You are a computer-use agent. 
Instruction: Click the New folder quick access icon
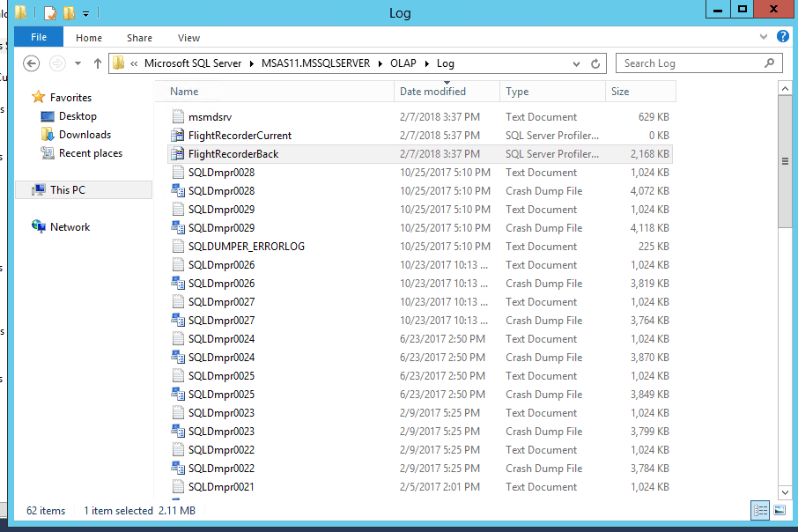(x=69, y=12)
